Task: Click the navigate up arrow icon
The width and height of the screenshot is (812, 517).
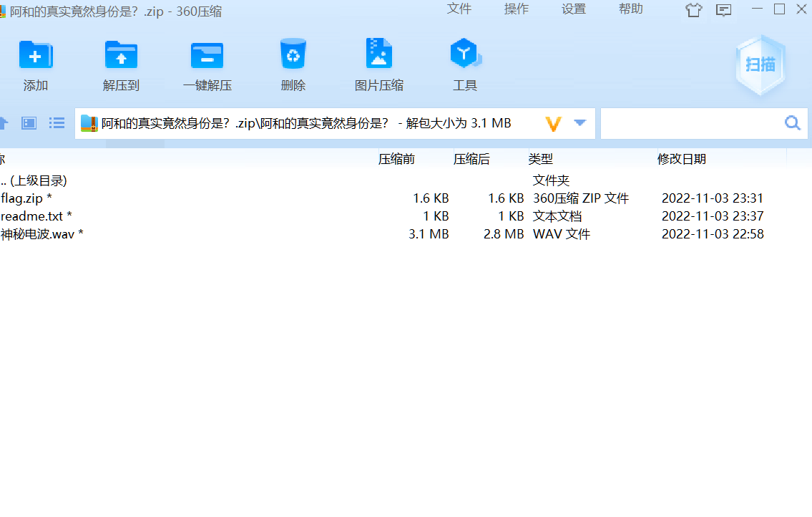Action: (4, 122)
